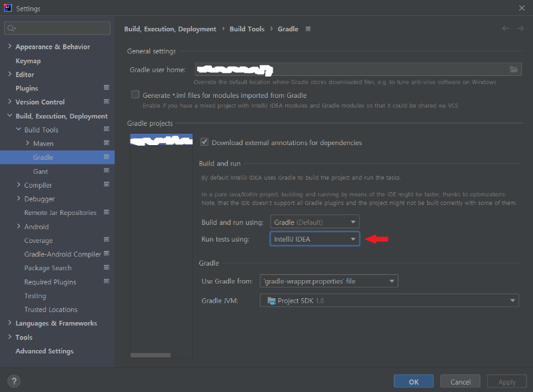Collapse the Build Tools node
The image size is (533, 392).
click(19, 129)
